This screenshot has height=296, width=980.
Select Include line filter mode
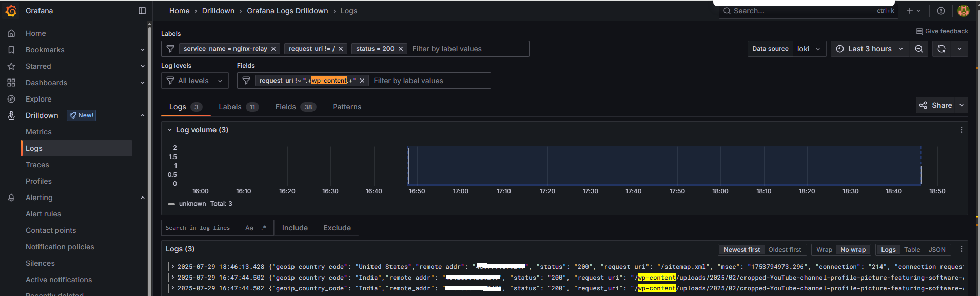295,228
